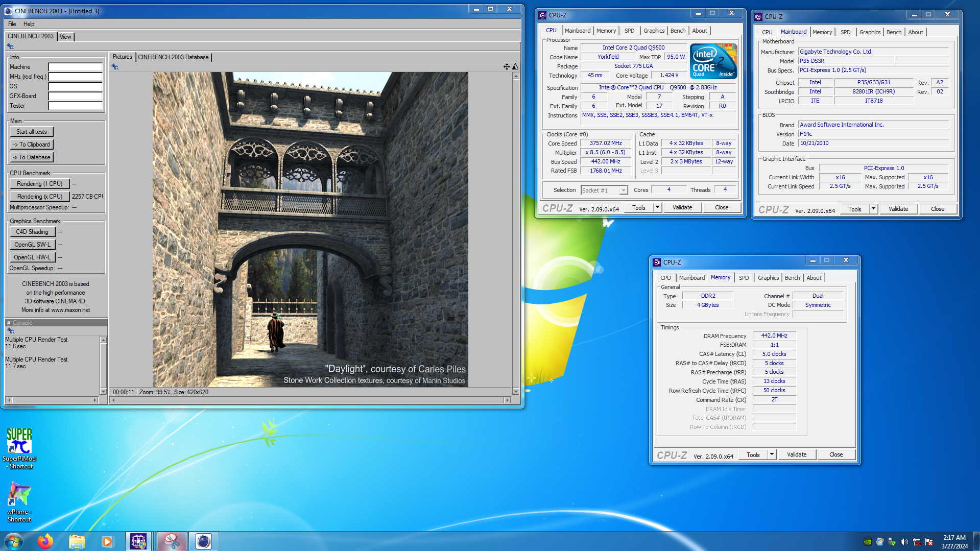Click the OS input field

click(x=76, y=86)
